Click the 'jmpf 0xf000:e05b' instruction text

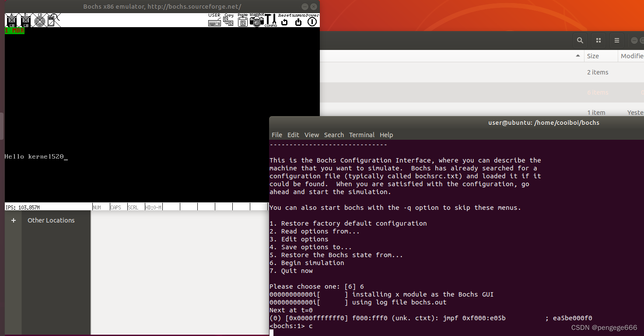coord(474,318)
